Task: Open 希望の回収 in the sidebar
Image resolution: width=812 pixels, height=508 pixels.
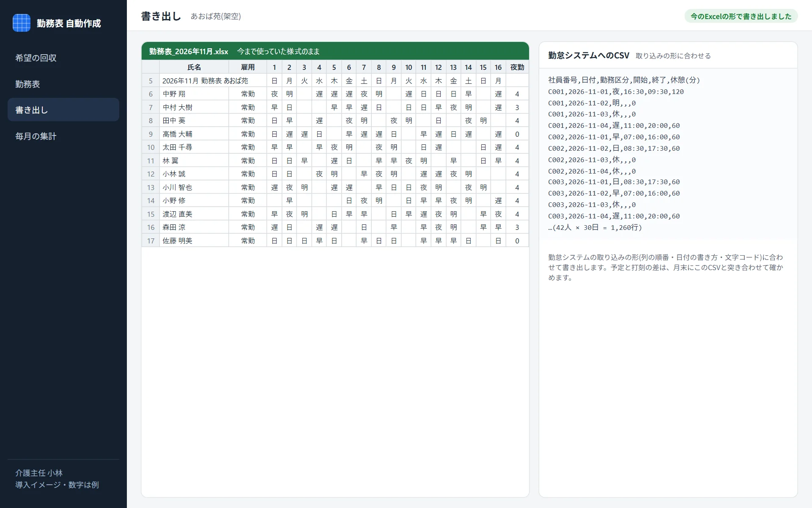Action: click(x=63, y=58)
